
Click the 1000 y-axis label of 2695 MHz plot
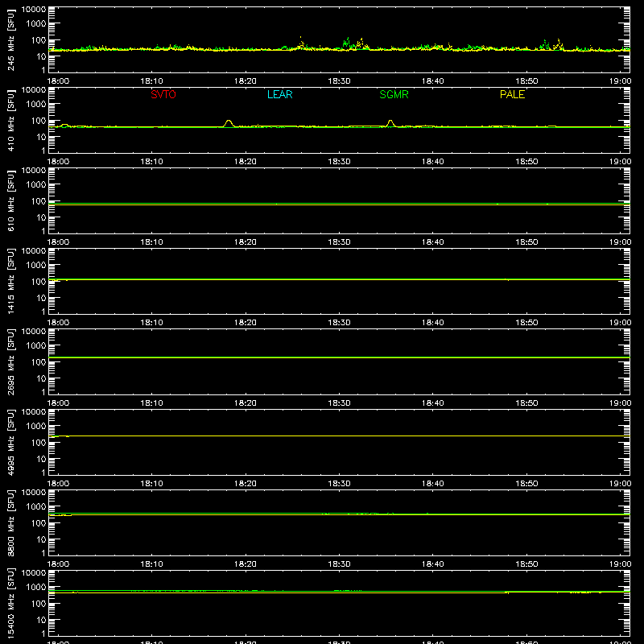(36, 346)
